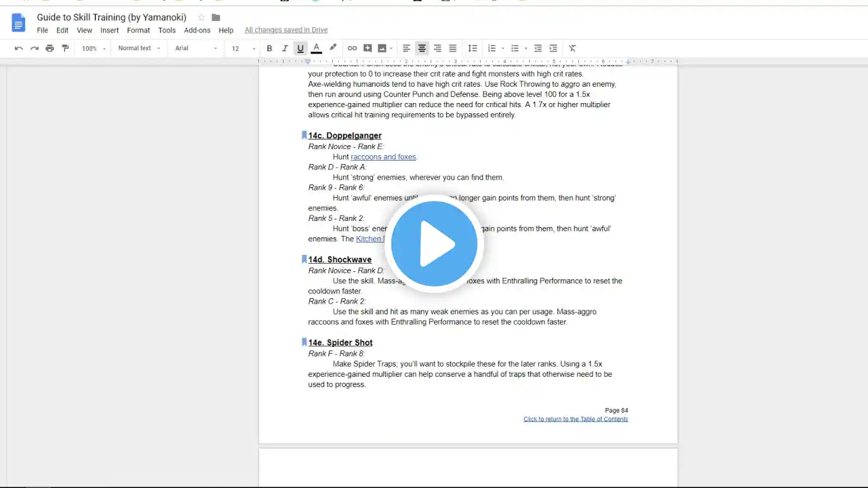Open the Tools menu
868x488 pixels.
(167, 30)
